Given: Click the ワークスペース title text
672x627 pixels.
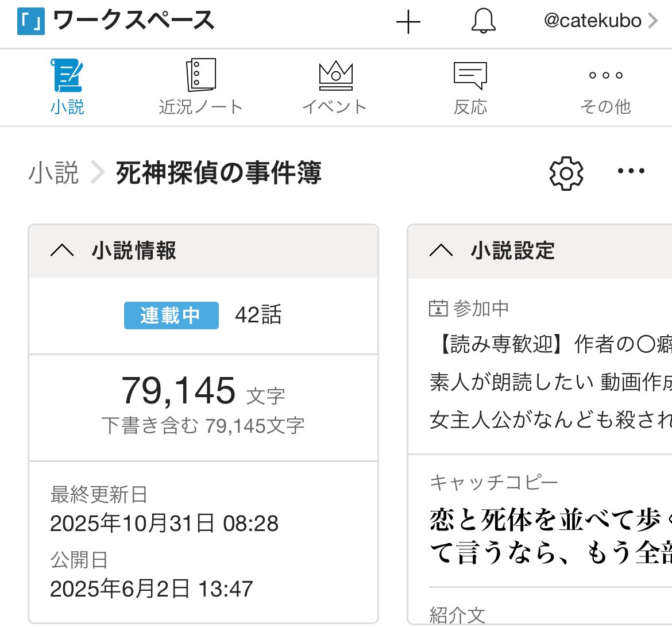Looking at the screenshot, I should (x=133, y=21).
